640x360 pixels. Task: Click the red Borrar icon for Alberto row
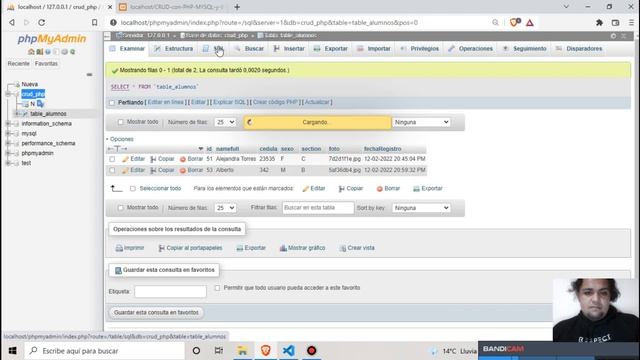[x=183, y=170]
